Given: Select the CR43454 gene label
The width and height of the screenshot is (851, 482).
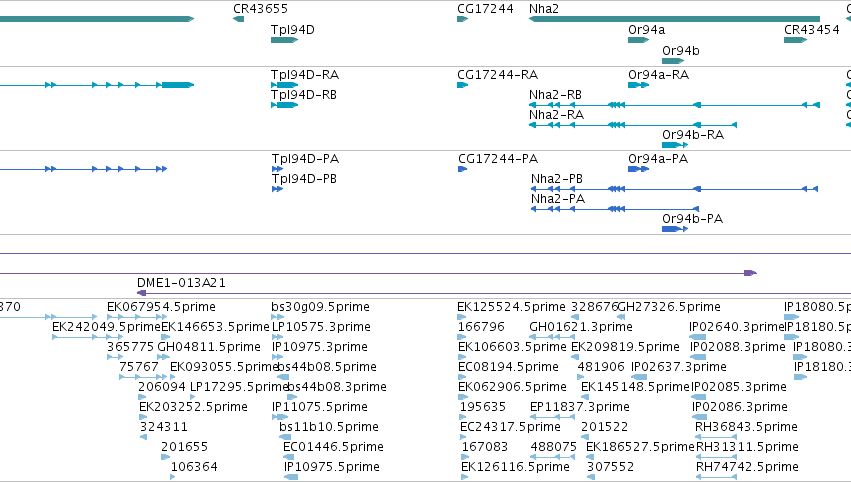Looking at the screenshot, I should pyautogui.click(x=812, y=30).
